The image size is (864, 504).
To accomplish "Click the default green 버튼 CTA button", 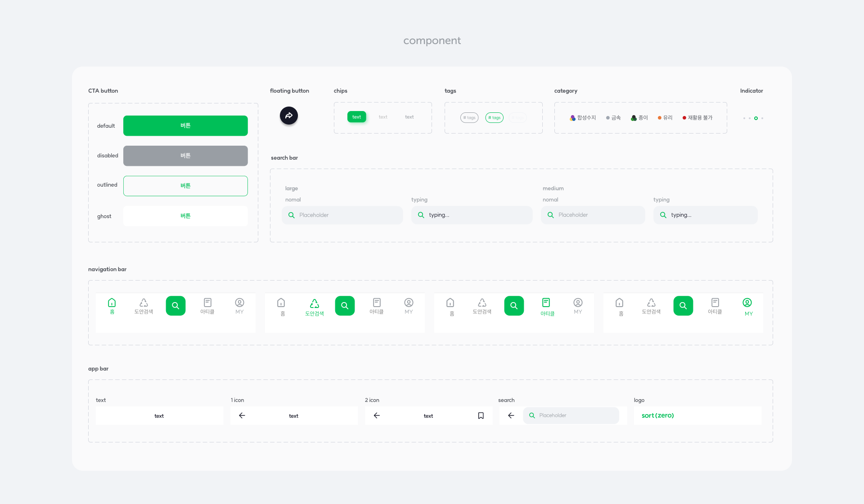I will pos(185,125).
